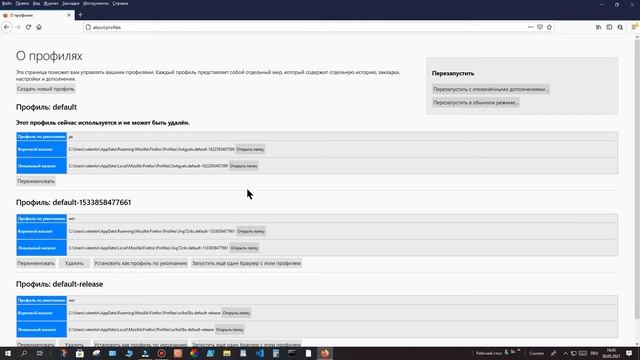Open the Справка menu
640x360 pixels.
tap(120, 3)
